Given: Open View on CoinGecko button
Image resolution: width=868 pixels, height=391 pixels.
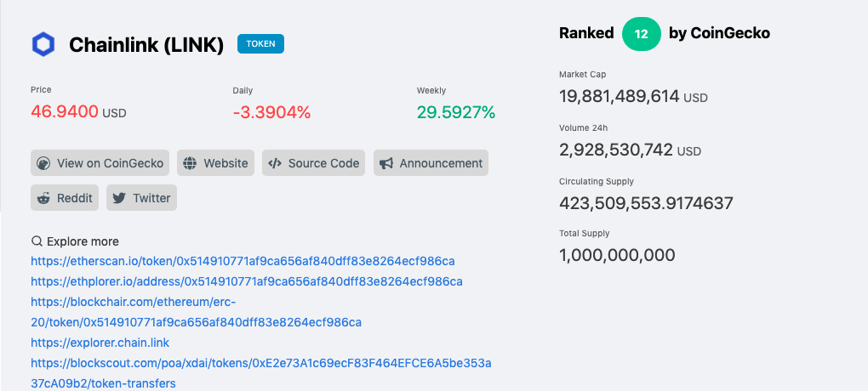Looking at the screenshot, I should (x=100, y=163).
